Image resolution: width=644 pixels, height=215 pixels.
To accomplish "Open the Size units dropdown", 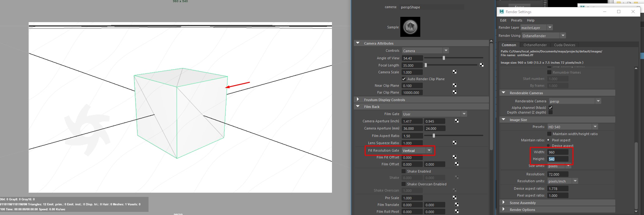I will (x=559, y=166).
